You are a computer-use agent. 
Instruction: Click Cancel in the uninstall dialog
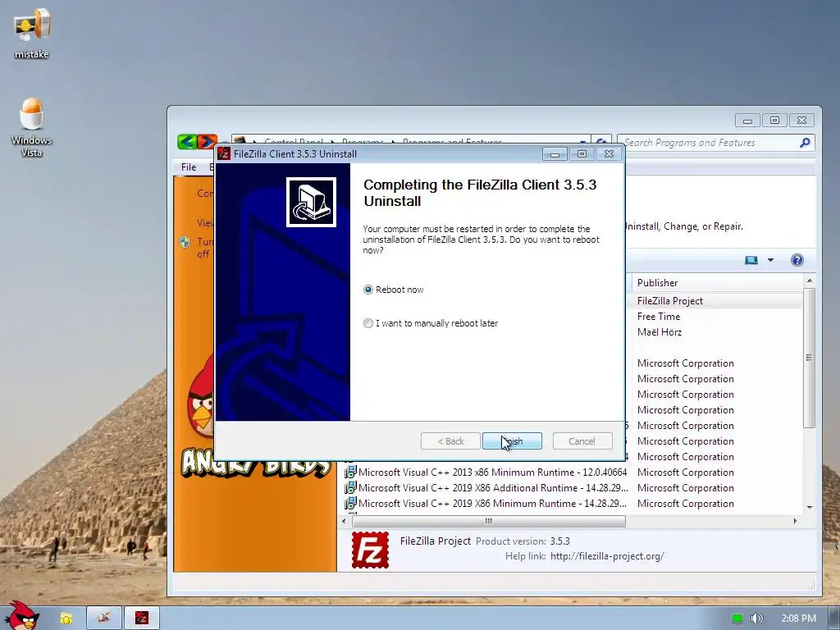(x=582, y=441)
